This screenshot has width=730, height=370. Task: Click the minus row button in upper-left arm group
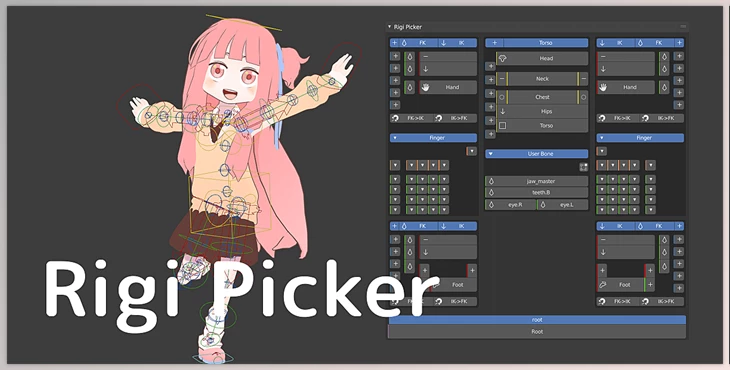(x=448, y=56)
